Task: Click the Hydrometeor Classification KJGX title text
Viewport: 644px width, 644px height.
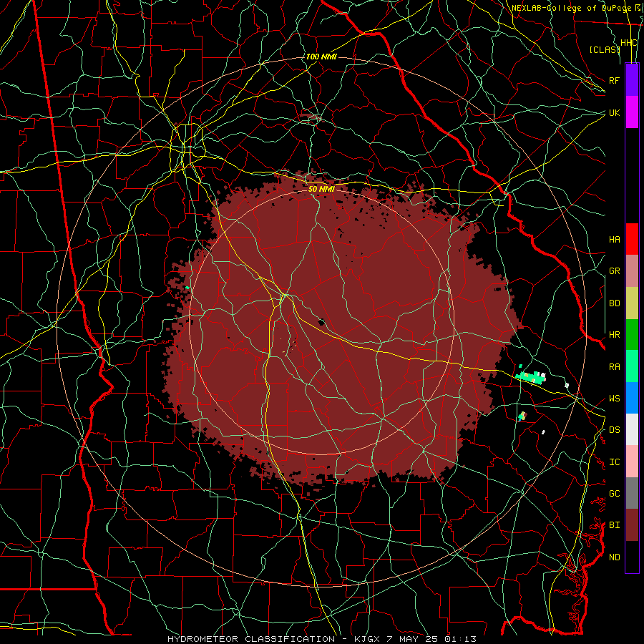Action: 321,639
